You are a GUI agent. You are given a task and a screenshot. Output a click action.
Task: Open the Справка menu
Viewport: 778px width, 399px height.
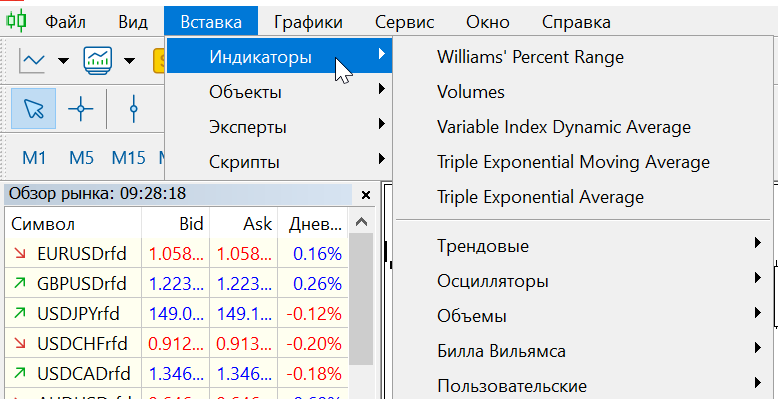(576, 22)
